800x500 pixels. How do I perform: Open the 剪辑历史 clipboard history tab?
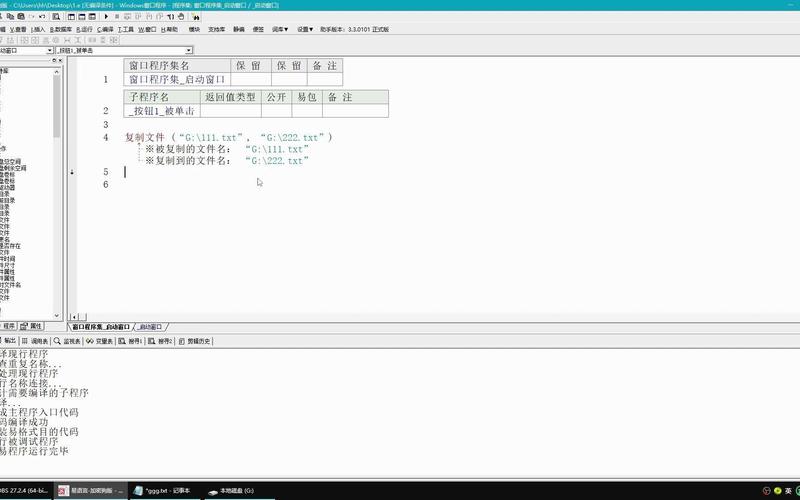[195, 341]
